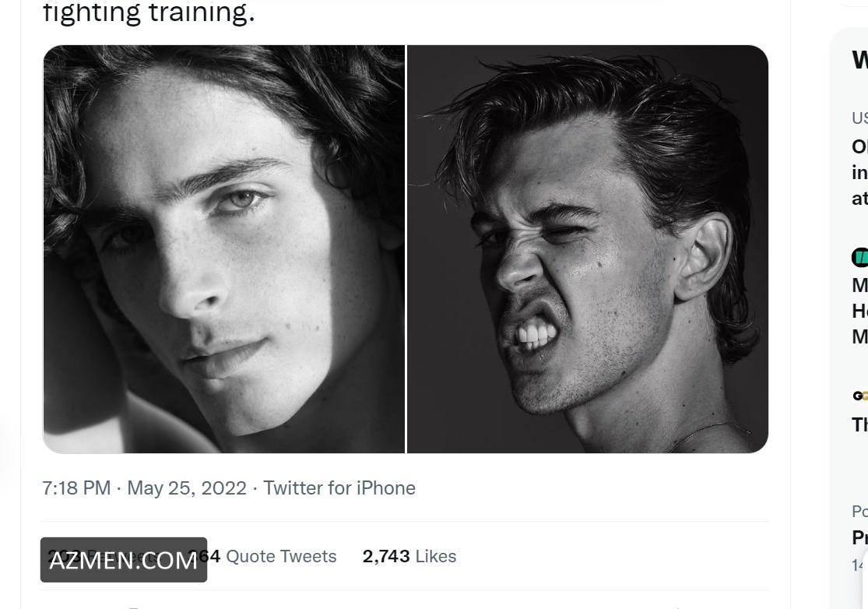Screen dimensions: 868x609
Task: Open the trending topic starting with 'Pr'
Action: (x=859, y=537)
